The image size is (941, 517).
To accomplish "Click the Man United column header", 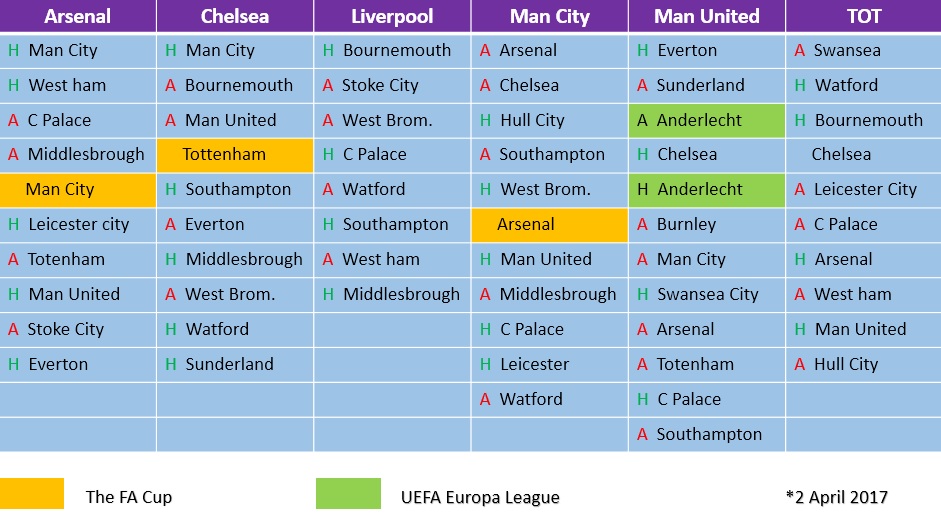I will tap(706, 16).
